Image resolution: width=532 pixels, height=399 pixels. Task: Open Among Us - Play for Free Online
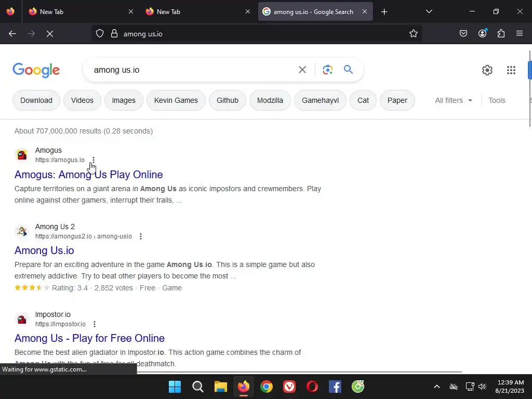pos(89,338)
